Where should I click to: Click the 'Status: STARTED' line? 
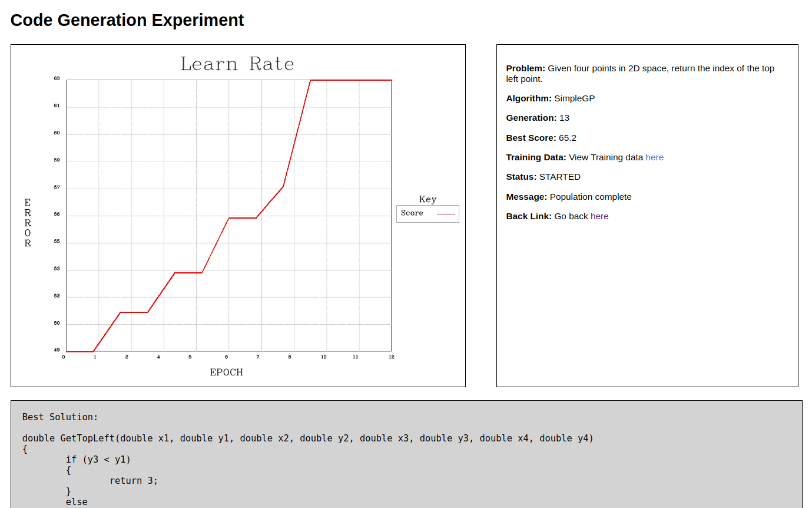543,177
